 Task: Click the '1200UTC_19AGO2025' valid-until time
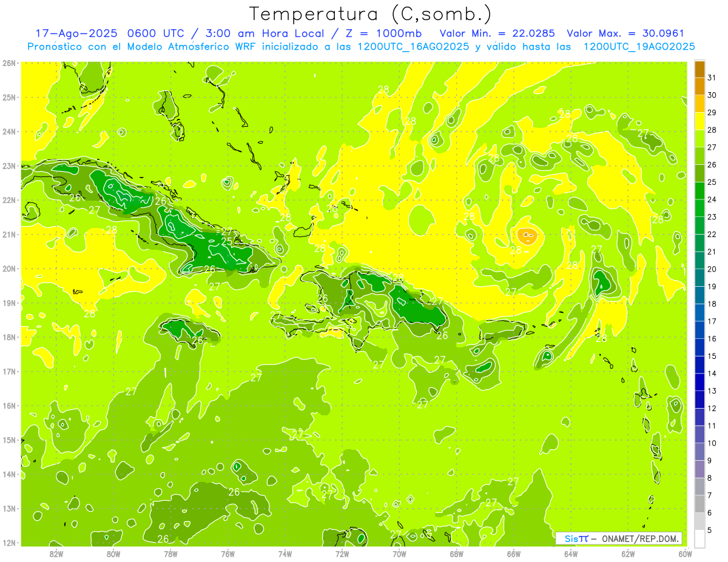tap(639, 47)
